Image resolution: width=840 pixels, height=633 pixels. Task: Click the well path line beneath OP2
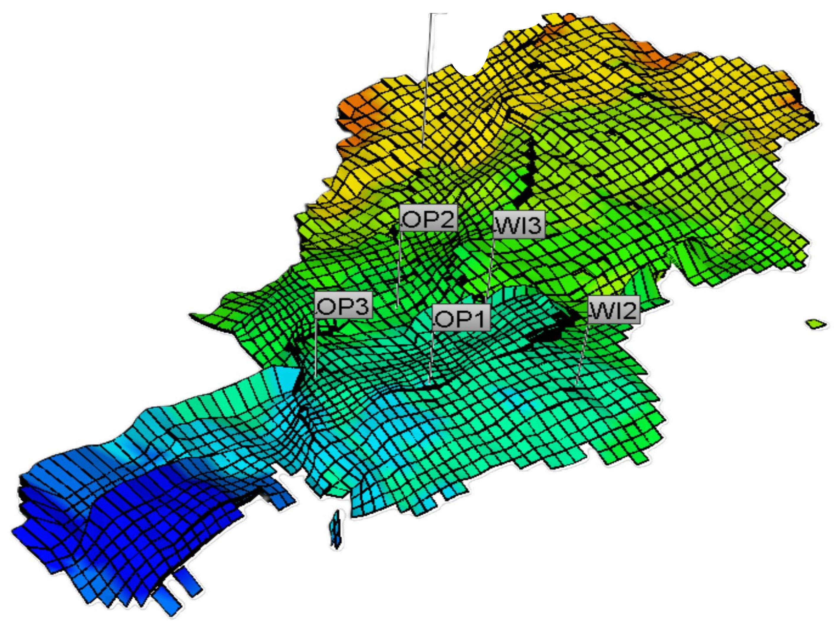point(398,269)
